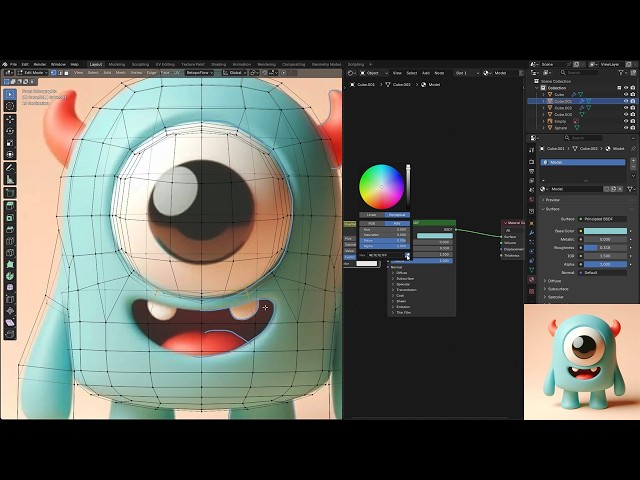Screen dimensions: 640x480
Task: Switch to the Sculpting workspace tab
Action: 140,64
